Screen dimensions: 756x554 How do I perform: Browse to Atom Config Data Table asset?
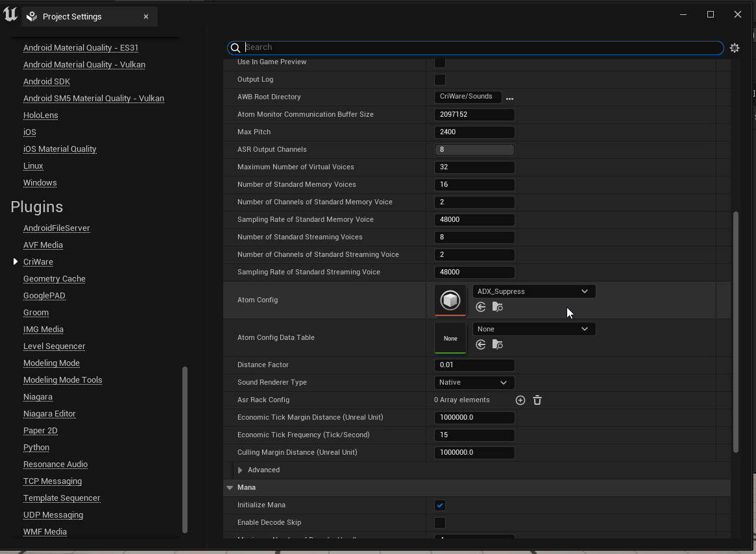point(498,344)
